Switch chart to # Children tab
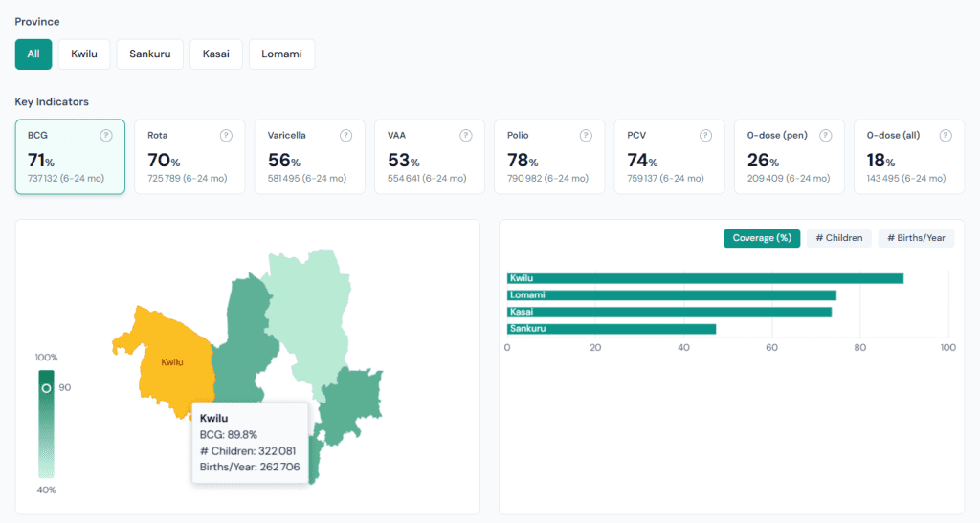This screenshot has height=523, width=980. [x=839, y=238]
